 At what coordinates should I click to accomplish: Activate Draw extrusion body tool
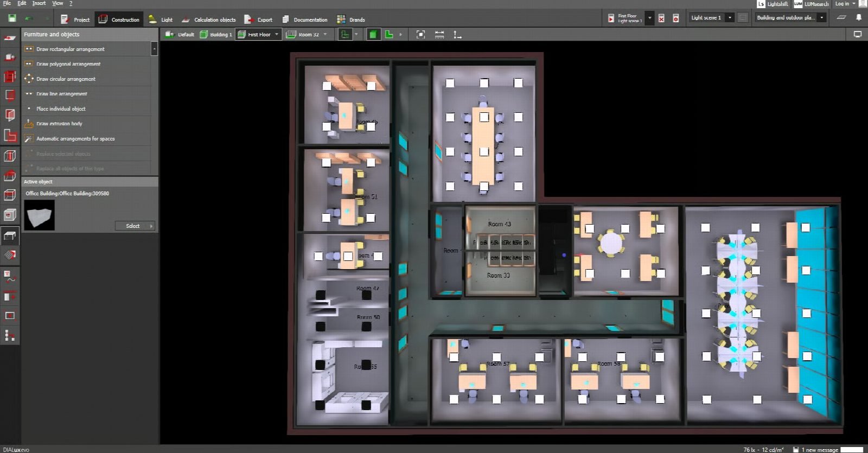86,124
